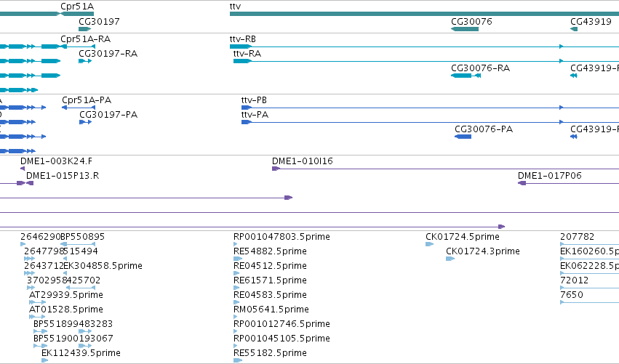
Task: Click the CG43919 gene glyph
Action: (x=574, y=29)
